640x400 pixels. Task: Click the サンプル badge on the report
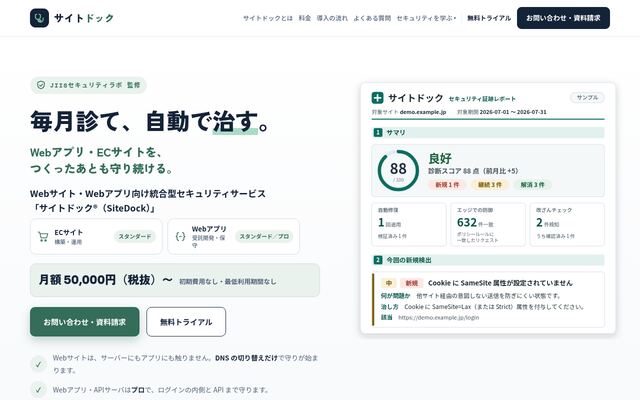click(587, 98)
